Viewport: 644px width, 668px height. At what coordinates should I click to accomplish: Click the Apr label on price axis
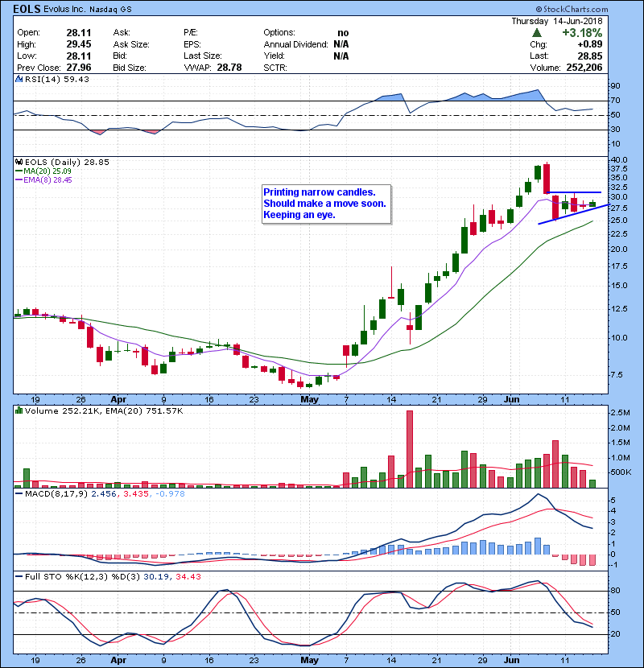118,400
